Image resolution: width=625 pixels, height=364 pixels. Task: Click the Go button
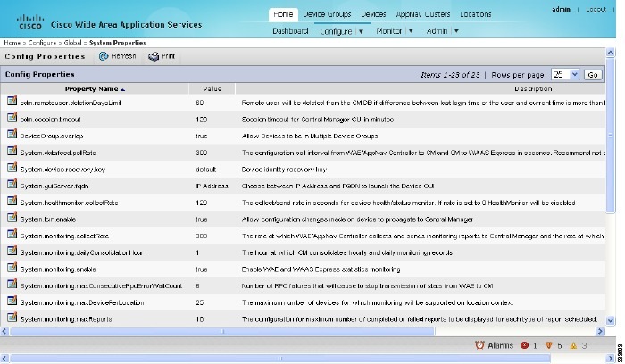tap(593, 75)
